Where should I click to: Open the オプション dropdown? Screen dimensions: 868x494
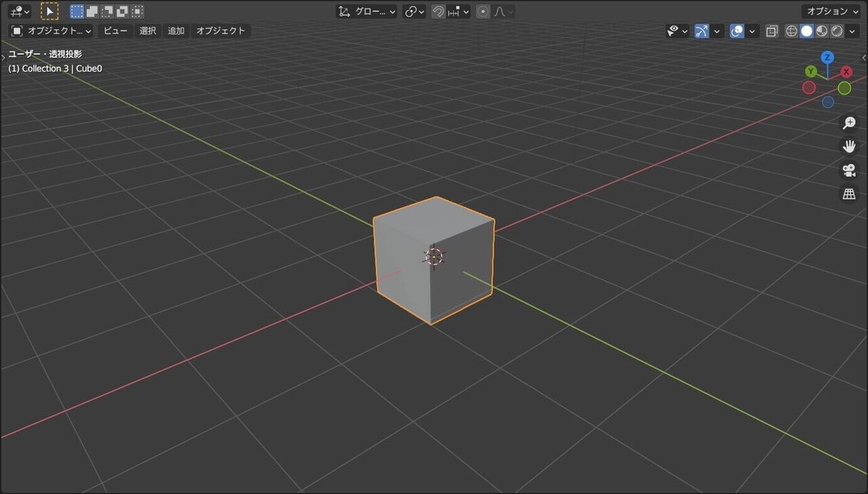tap(830, 12)
